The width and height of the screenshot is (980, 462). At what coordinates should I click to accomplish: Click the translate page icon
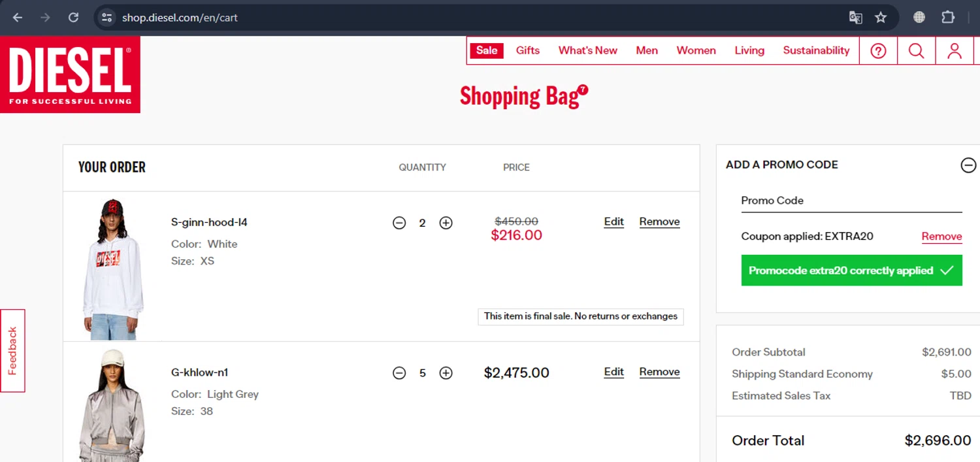pyautogui.click(x=855, y=18)
